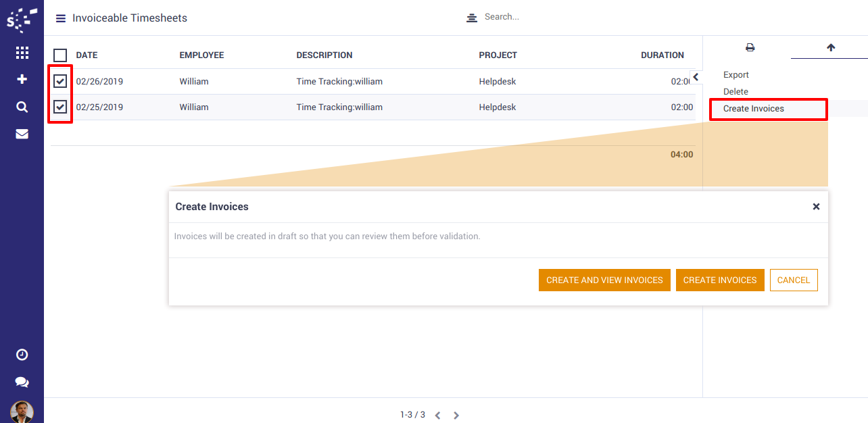
Task: Cancel the Create Invoices dialog
Action: coord(794,280)
